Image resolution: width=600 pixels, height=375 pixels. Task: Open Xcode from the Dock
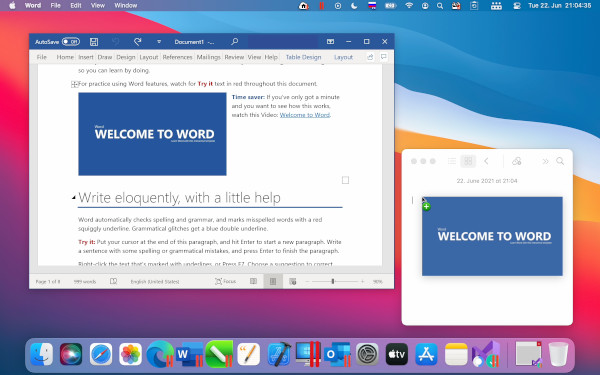tap(279, 354)
